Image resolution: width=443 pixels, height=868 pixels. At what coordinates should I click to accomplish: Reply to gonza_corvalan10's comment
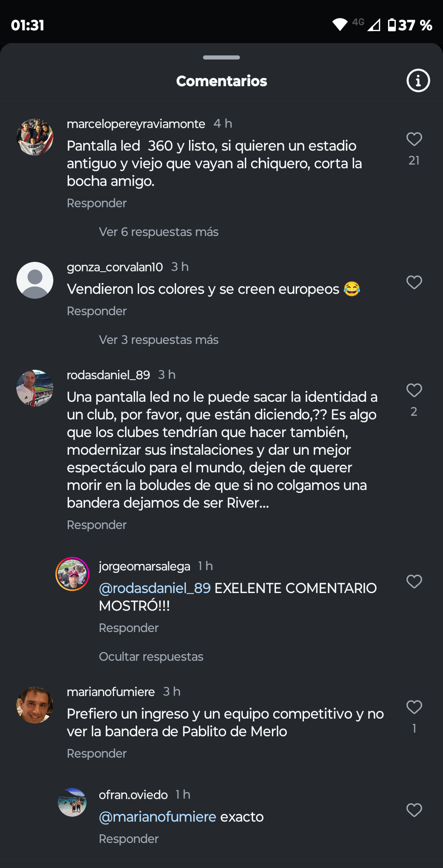[97, 311]
